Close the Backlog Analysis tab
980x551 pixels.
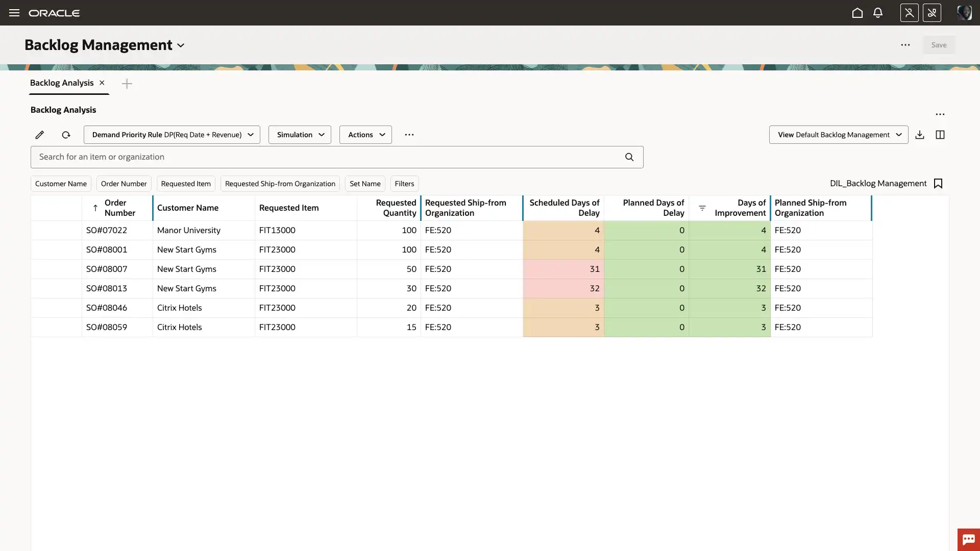click(102, 83)
